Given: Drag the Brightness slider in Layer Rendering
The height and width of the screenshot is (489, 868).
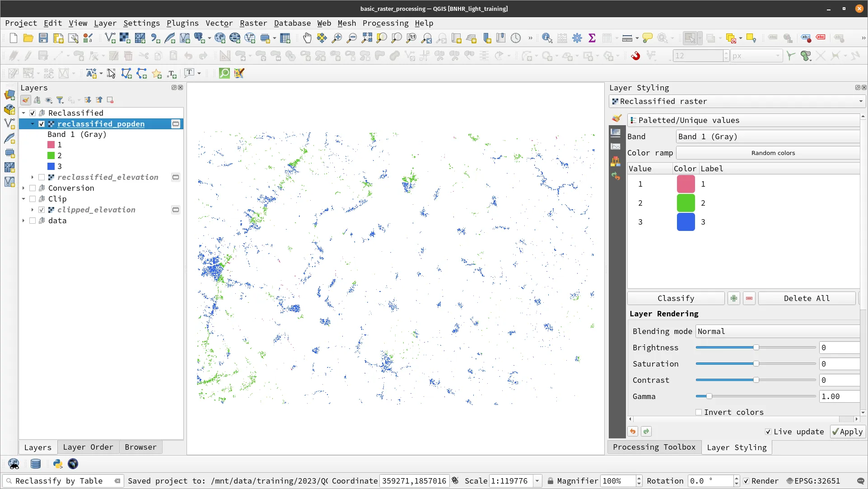Looking at the screenshot, I should [x=756, y=348].
